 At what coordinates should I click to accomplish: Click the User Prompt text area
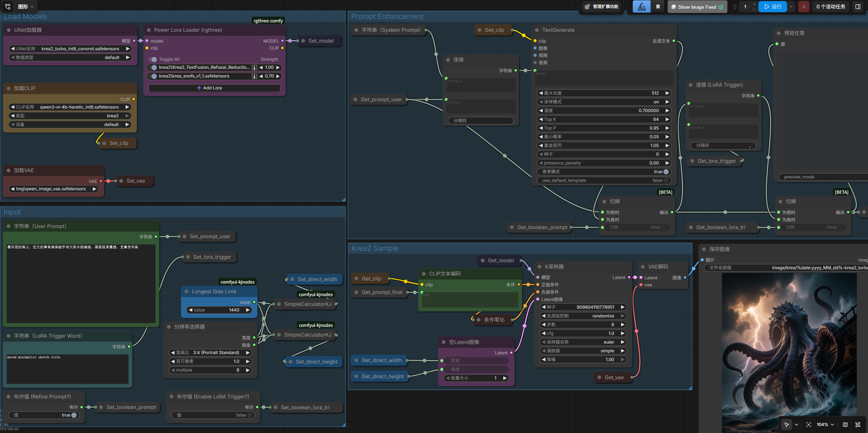pyautogui.click(x=81, y=284)
